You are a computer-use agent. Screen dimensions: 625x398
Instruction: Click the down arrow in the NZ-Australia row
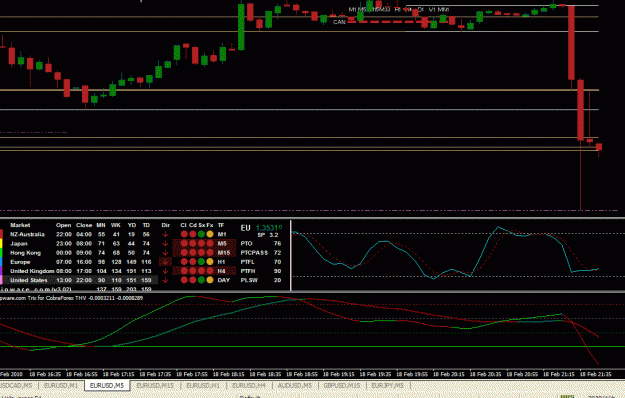tap(165, 234)
